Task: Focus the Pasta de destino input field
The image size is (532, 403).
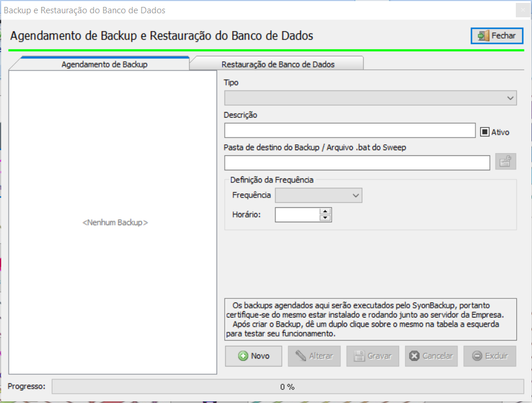Action: click(x=357, y=163)
